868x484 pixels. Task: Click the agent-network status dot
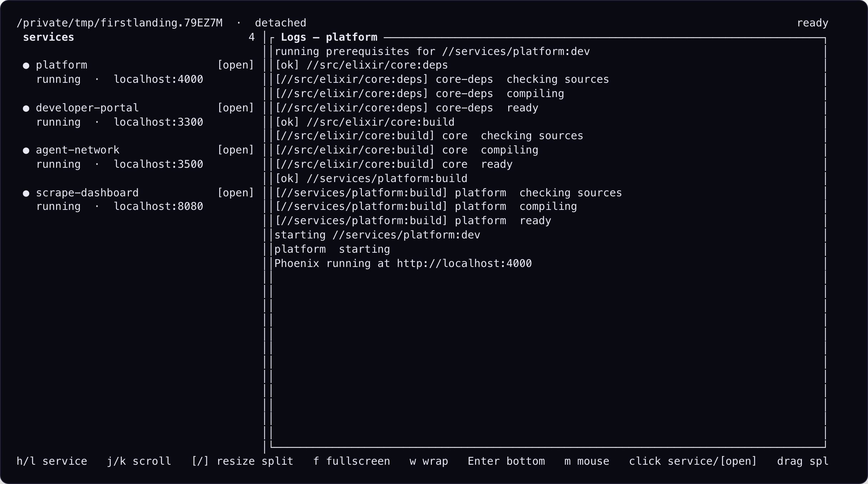click(26, 151)
